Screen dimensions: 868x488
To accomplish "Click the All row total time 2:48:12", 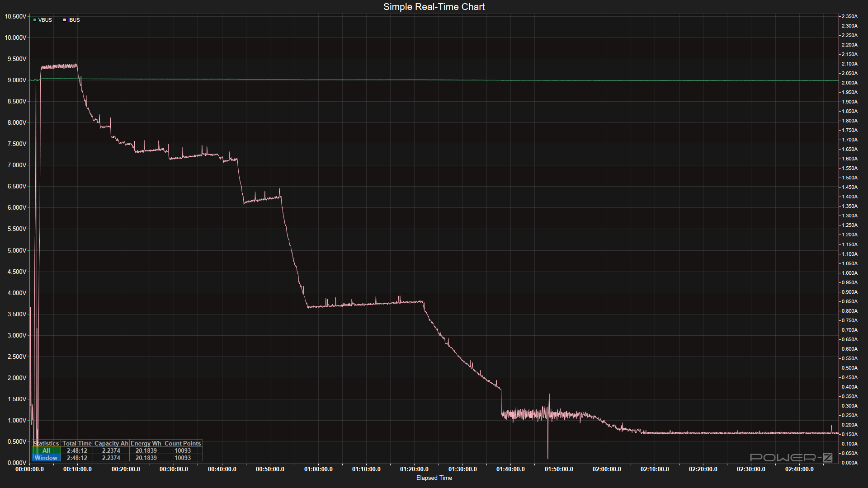I will point(77,450).
